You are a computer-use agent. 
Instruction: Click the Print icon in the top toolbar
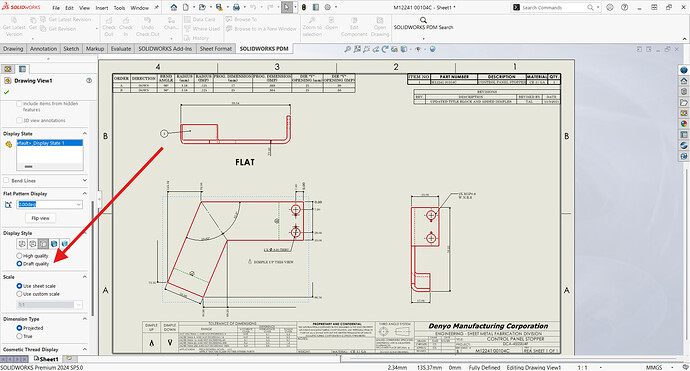pos(236,7)
